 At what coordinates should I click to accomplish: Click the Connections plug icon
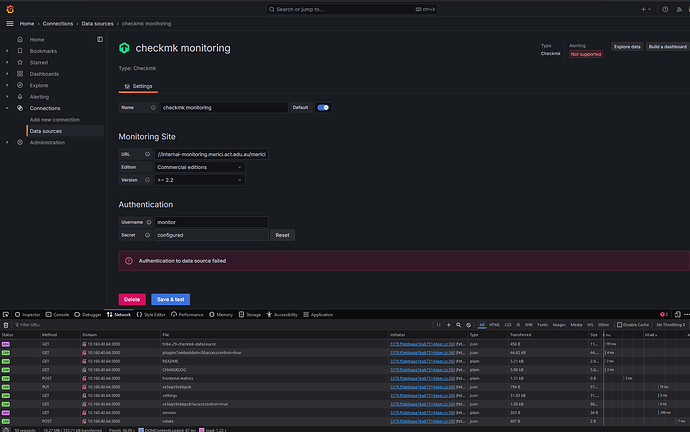20,108
